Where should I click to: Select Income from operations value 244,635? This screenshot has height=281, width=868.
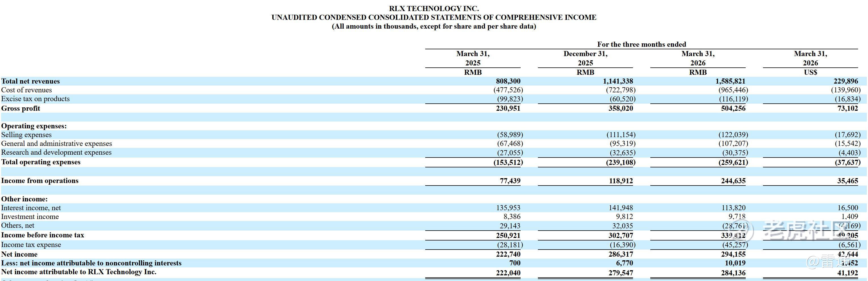pos(733,181)
